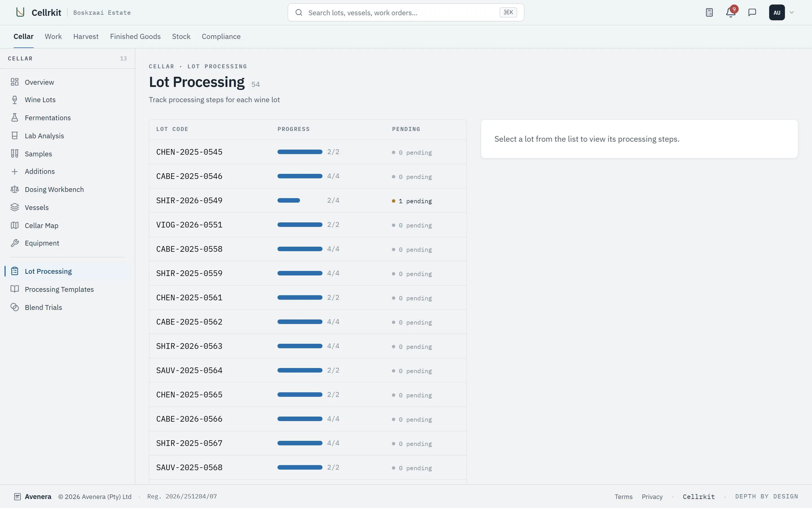Click the Overview grid icon in sidebar
Screen dimensions: 812x508
click(x=14, y=82)
